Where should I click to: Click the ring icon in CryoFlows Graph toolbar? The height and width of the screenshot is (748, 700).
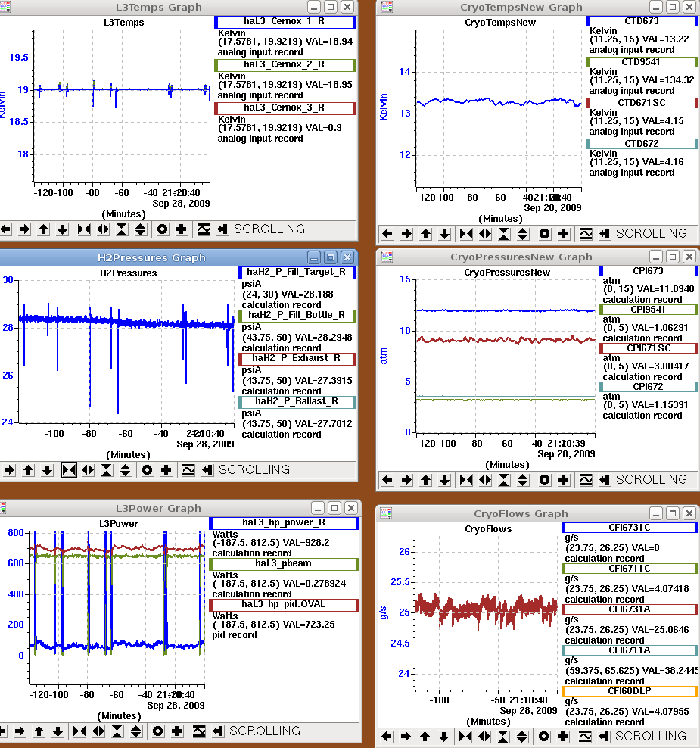[543, 737]
